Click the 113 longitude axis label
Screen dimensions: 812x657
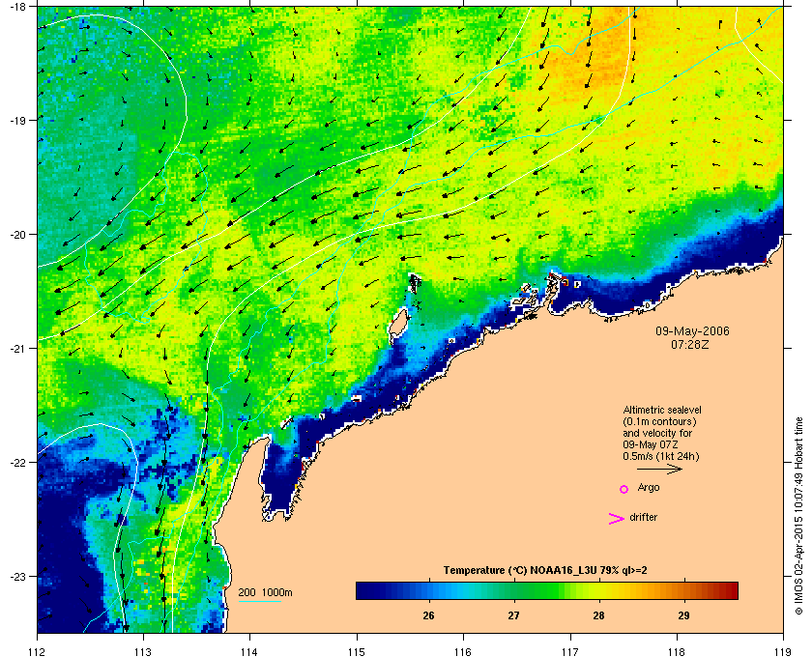143,652
